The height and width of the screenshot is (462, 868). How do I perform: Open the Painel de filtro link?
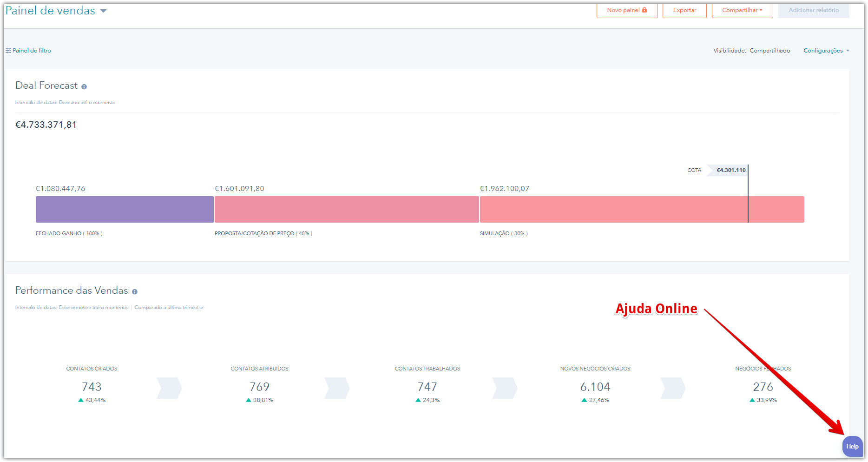click(x=32, y=51)
